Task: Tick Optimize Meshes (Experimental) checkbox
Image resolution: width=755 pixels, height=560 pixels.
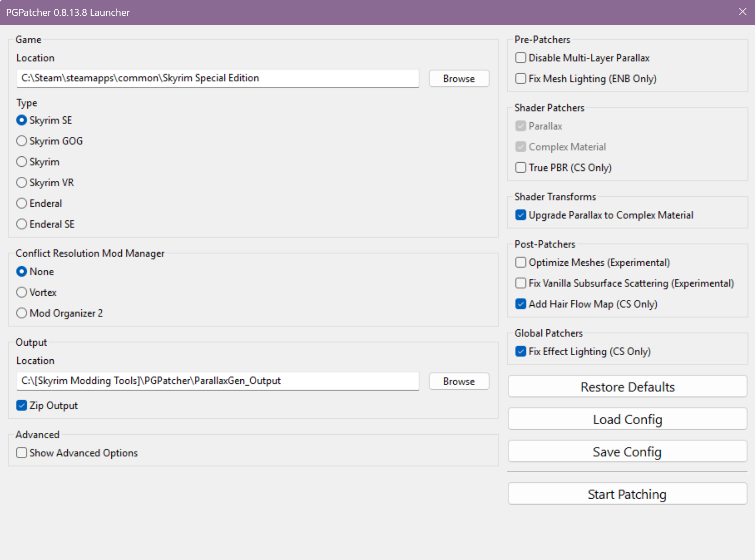Action: tap(521, 262)
